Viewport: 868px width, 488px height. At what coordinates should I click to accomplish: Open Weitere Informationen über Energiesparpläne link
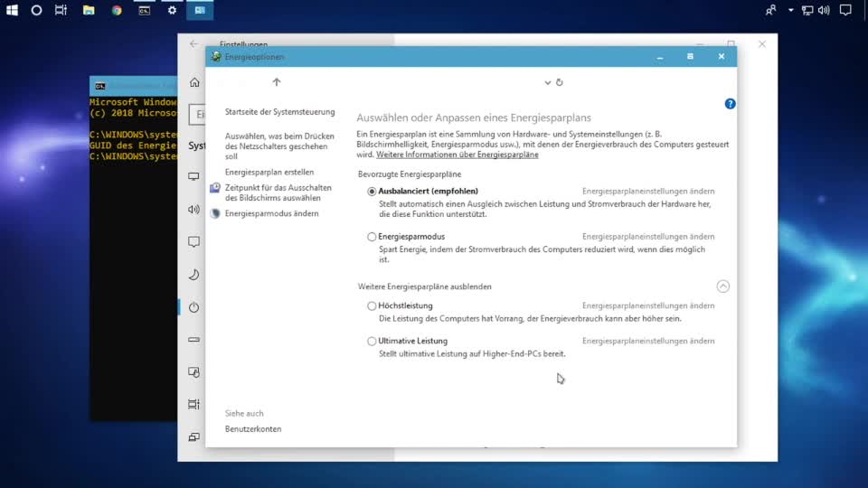(x=458, y=155)
